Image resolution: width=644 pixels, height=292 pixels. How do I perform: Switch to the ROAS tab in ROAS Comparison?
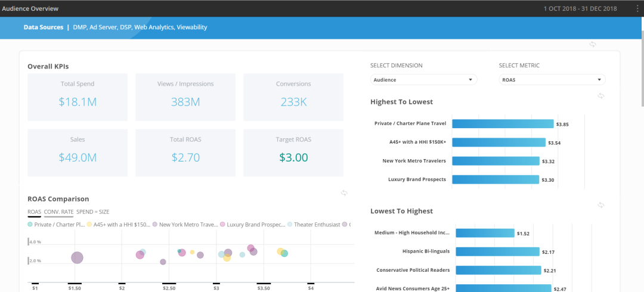click(34, 212)
